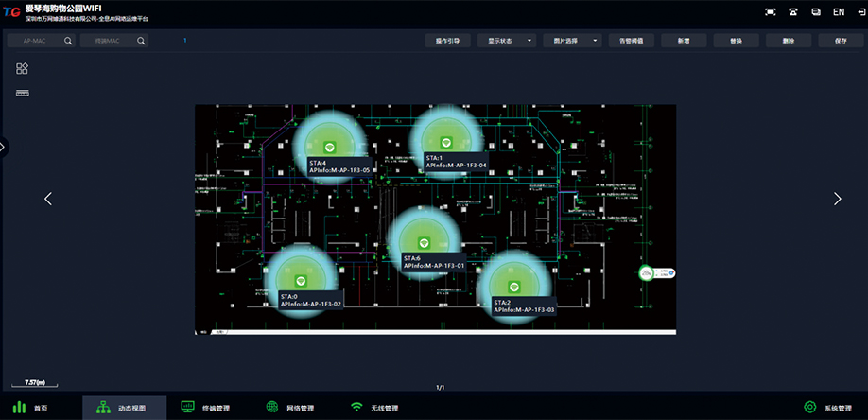Click the AP-MAC search magnifier icon
The image size is (868, 420).
coord(68,41)
